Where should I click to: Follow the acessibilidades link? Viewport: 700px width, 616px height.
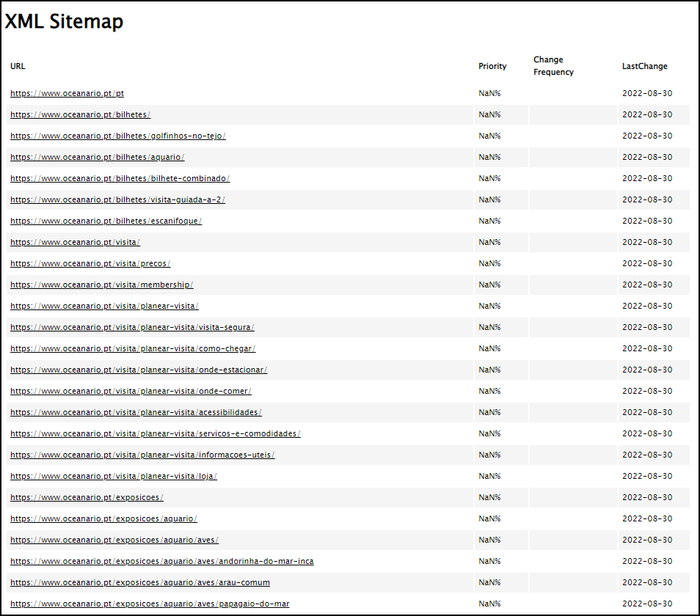(136, 413)
